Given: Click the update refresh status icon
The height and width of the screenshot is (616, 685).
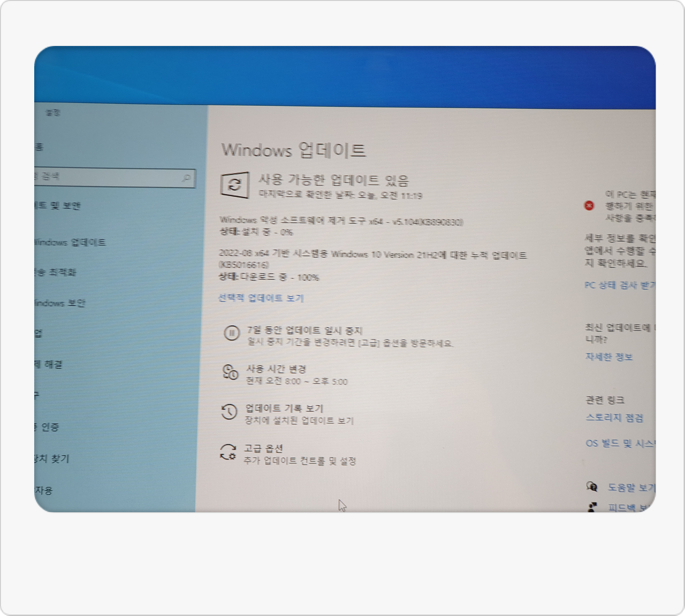Looking at the screenshot, I should click(x=234, y=186).
